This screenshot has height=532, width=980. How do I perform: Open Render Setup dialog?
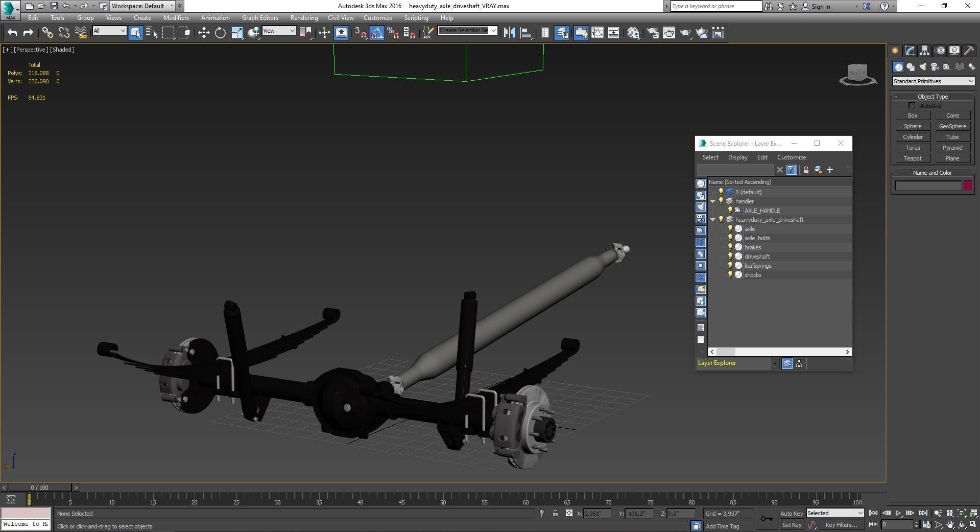[x=653, y=33]
